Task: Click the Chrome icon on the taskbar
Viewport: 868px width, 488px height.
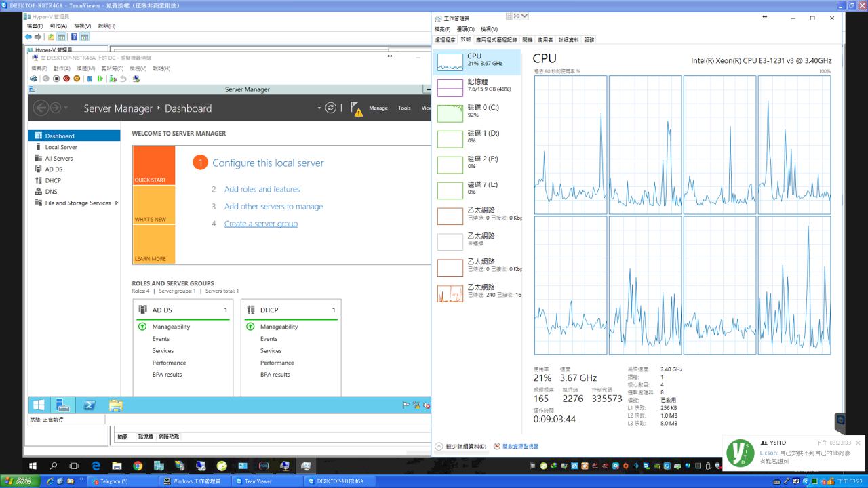Action: point(138,466)
